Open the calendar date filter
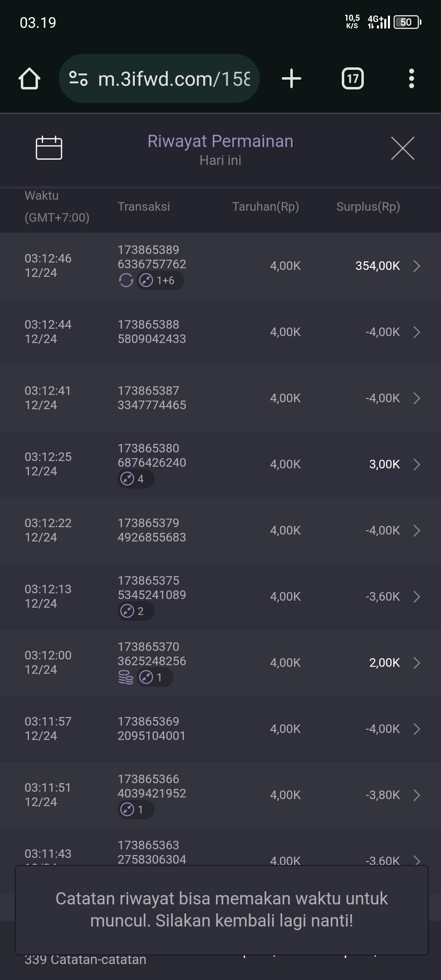The image size is (441, 980). pos(49,148)
